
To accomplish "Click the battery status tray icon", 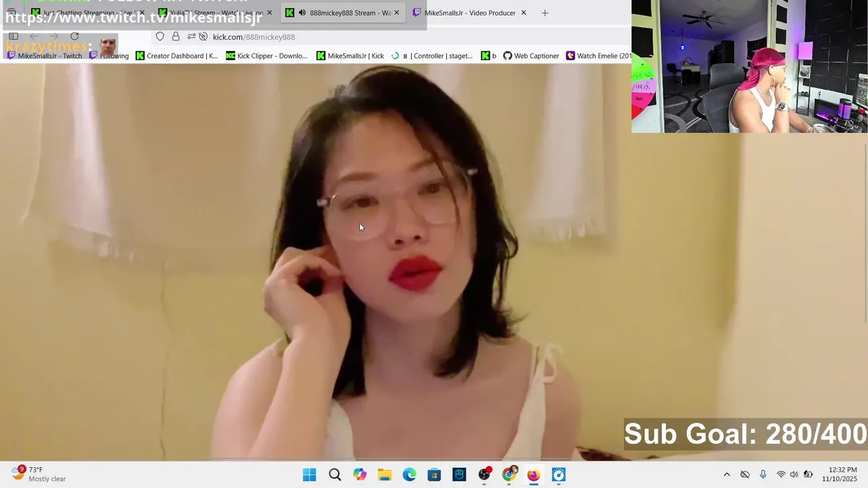I will (808, 474).
